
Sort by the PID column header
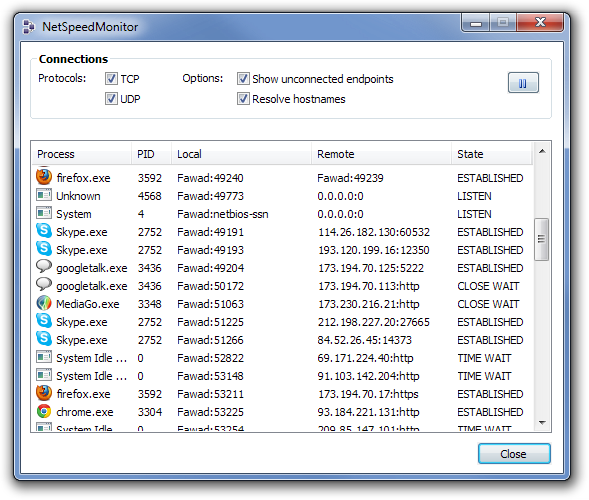[151, 154]
